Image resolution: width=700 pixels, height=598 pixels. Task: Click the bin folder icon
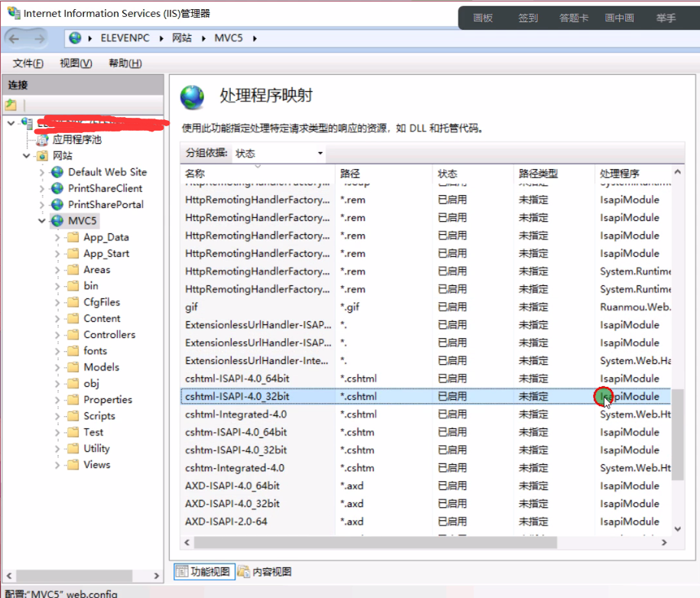(x=73, y=286)
